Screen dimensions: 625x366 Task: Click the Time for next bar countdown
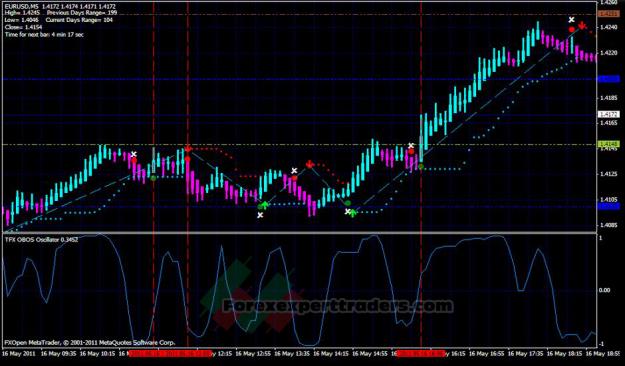click(x=44, y=34)
